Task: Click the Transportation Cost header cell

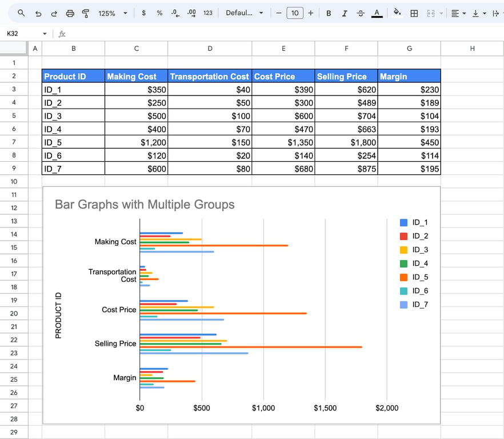Action: tap(210, 76)
